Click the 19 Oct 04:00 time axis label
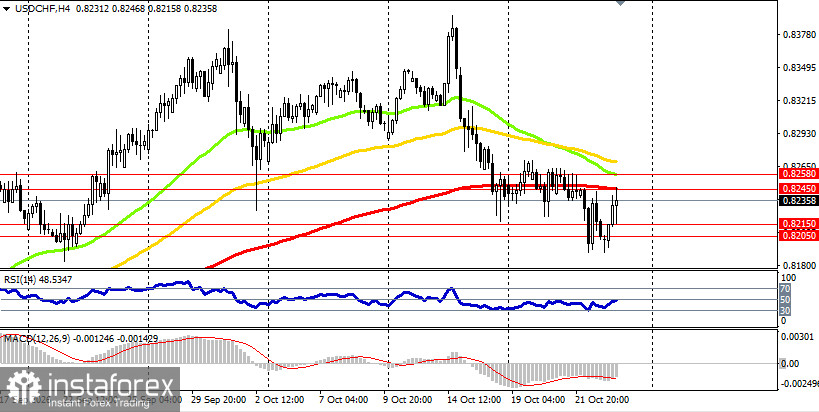The height and width of the screenshot is (412, 819). tap(538, 400)
